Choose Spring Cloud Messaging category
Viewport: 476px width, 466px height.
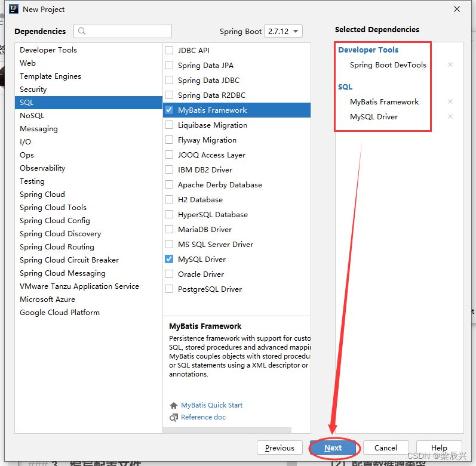(x=88, y=273)
